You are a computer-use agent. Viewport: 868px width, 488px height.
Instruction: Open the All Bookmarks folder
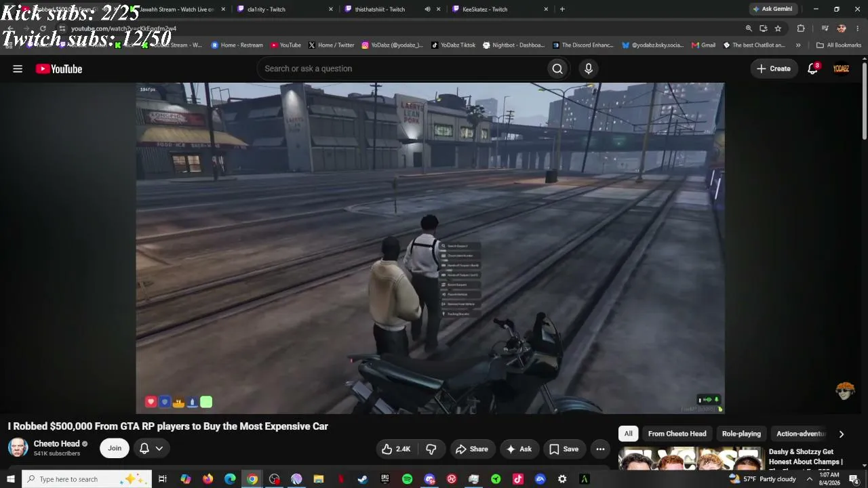pos(839,45)
